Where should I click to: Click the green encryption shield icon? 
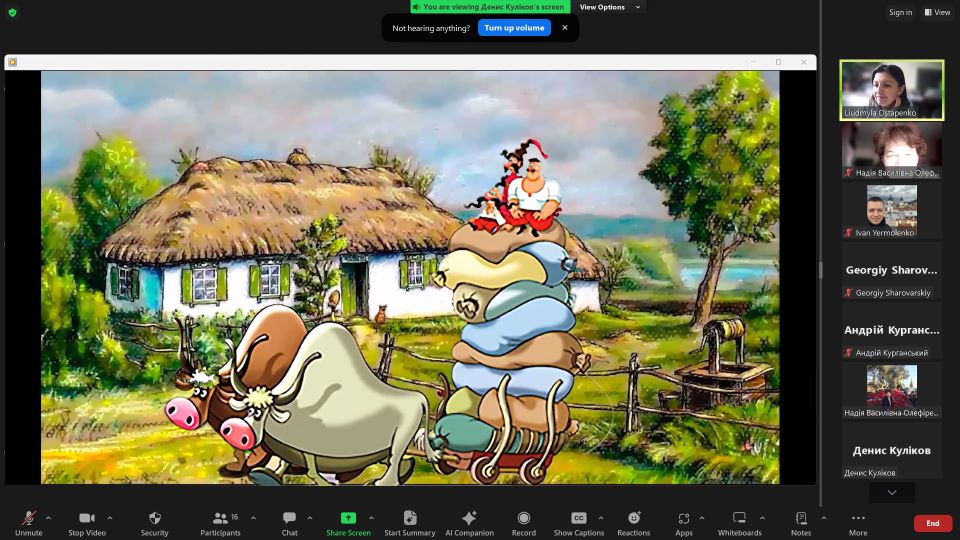coord(12,12)
